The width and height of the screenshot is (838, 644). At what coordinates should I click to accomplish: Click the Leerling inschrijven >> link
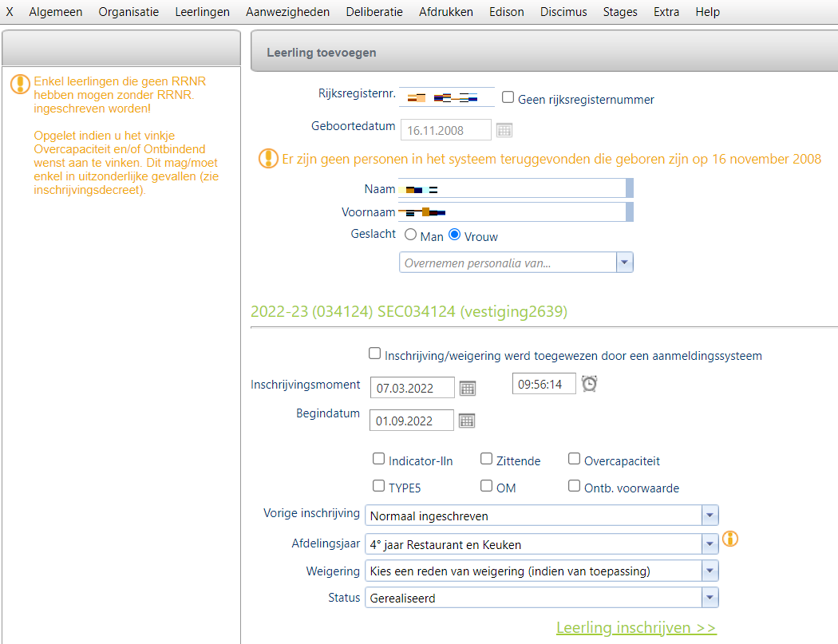(636, 627)
